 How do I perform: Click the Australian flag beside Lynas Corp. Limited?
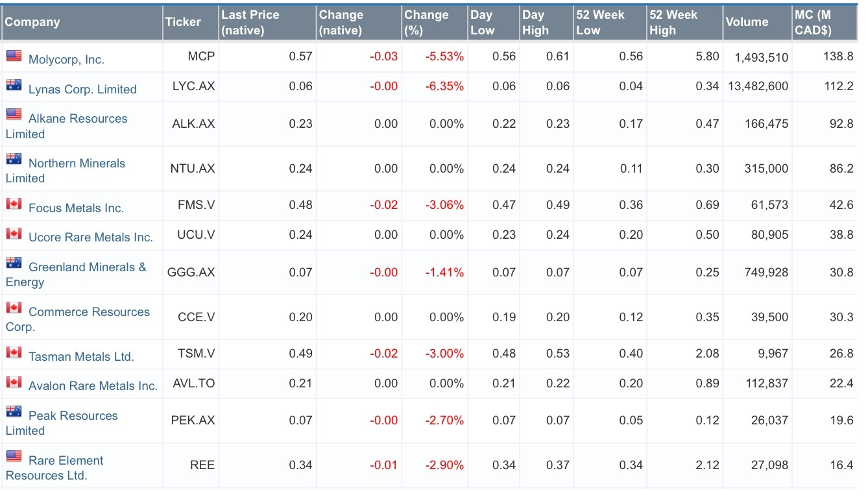[14, 86]
